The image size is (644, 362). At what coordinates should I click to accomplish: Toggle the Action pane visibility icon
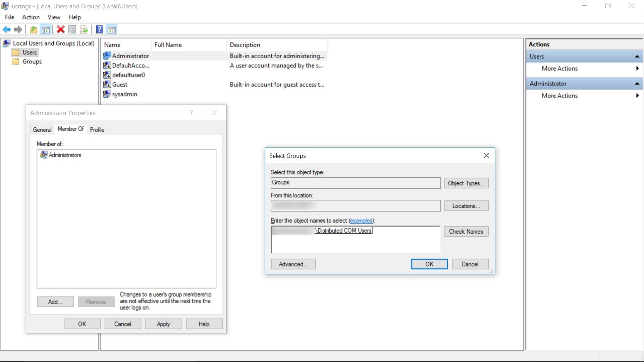111,29
